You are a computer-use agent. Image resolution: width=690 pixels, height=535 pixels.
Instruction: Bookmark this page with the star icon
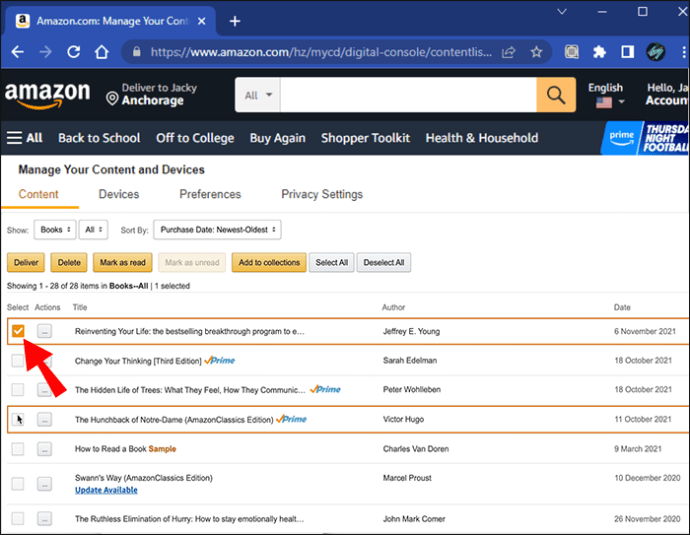tap(536, 52)
